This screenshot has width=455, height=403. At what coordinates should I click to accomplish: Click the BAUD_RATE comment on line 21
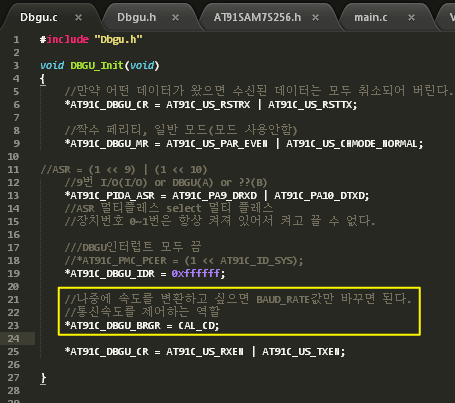coord(238,299)
